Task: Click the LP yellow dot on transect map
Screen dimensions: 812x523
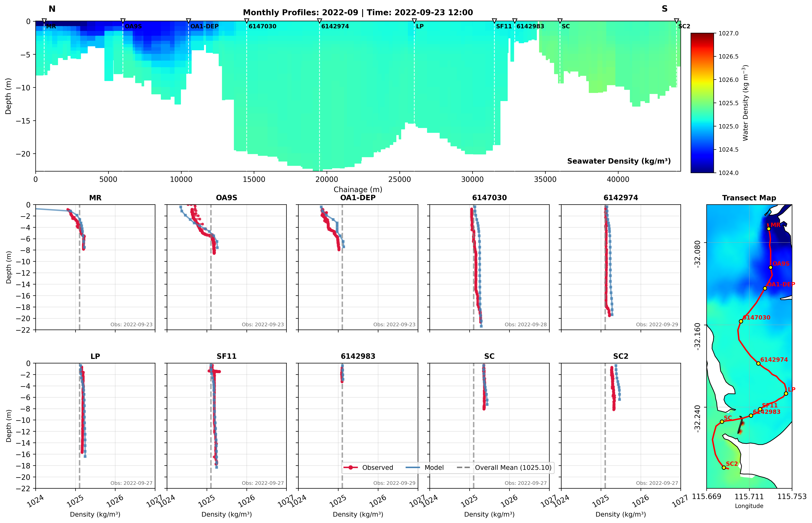Action: pyautogui.click(x=786, y=394)
